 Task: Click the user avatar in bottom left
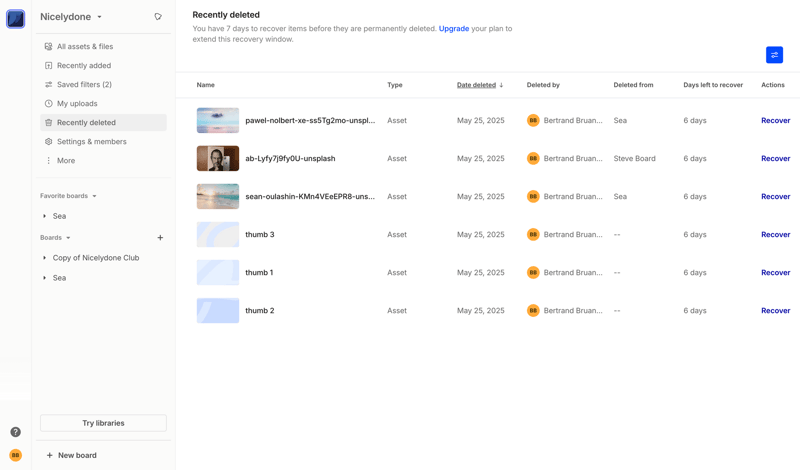click(15, 455)
